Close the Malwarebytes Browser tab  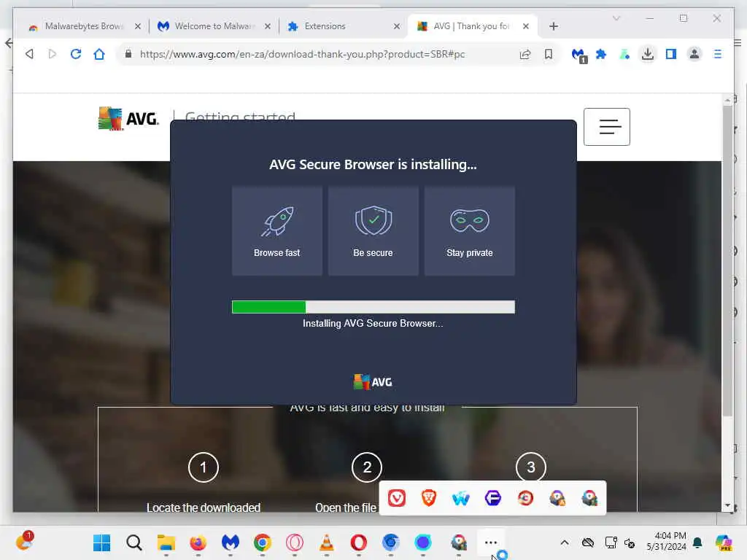coord(138,26)
